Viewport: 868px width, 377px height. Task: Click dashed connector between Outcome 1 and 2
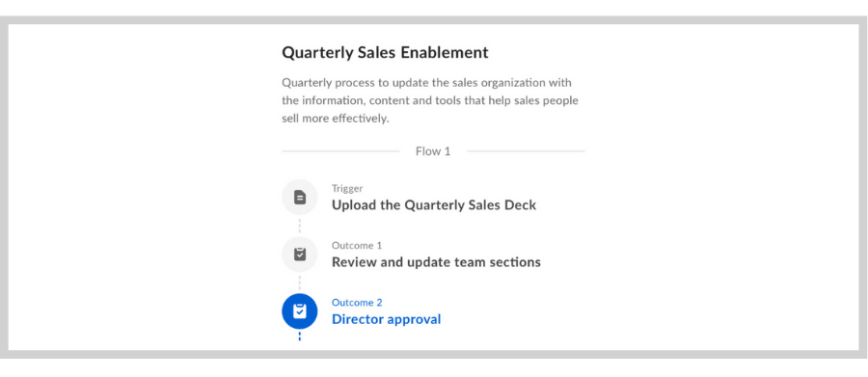click(x=300, y=283)
